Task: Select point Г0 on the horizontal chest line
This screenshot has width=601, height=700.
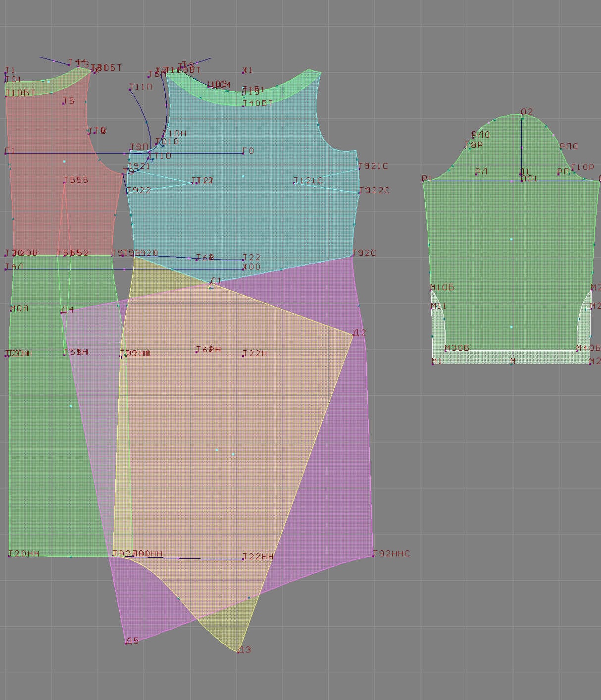Action: pyautogui.click(x=243, y=153)
